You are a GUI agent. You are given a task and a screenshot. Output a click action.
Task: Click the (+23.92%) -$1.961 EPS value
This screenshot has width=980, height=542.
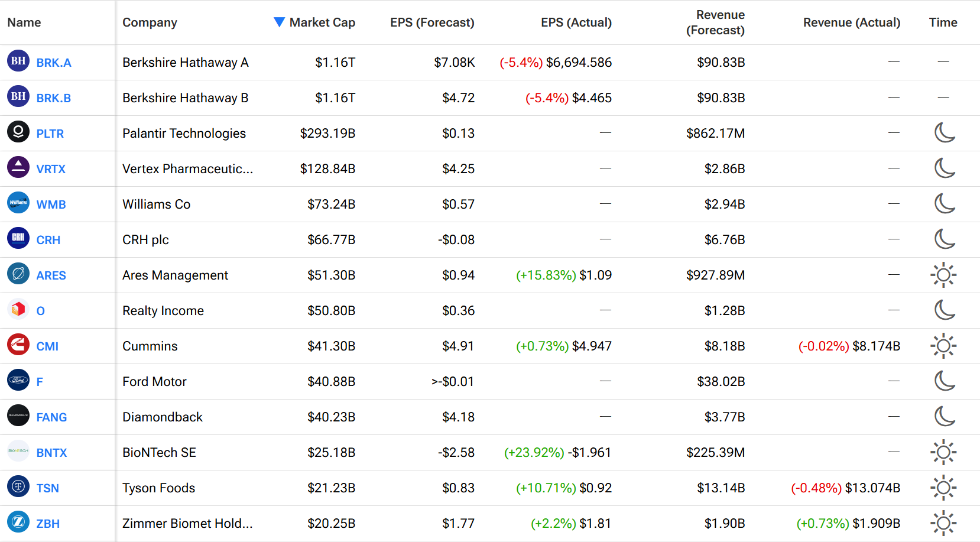click(557, 453)
